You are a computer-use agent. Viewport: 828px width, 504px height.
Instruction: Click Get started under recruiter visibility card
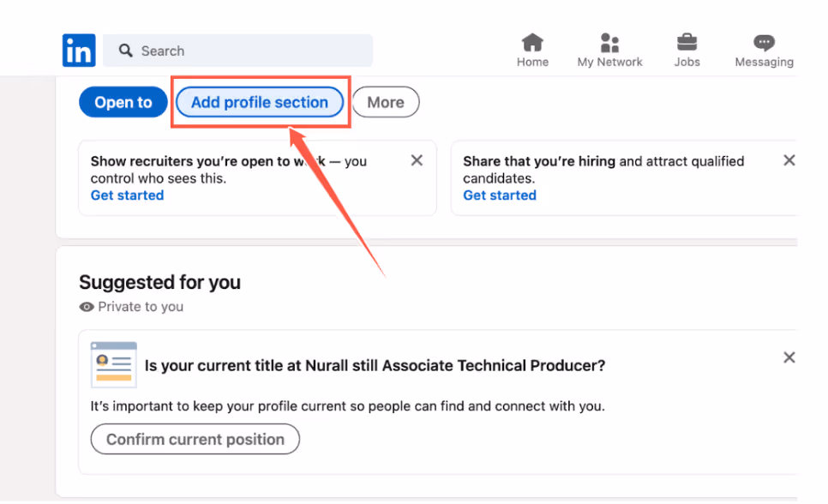point(126,195)
